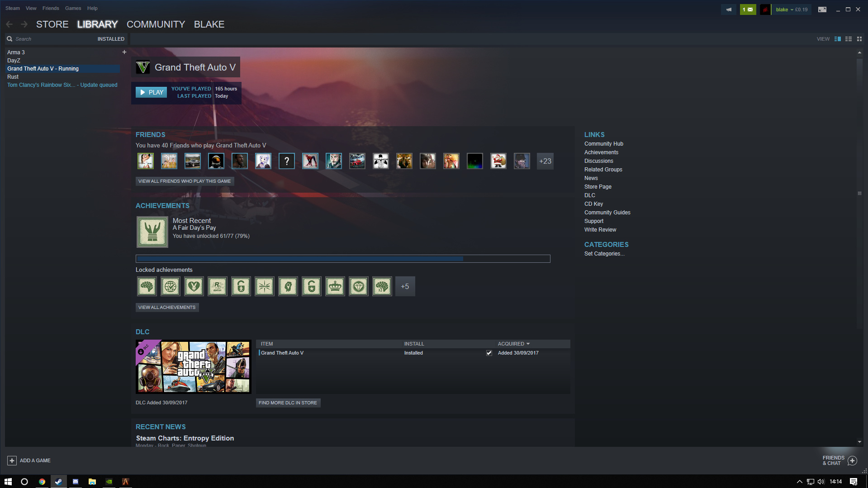Image resolution: width=868 pixels, height=488 pixels.
Task: Open the BLAKE profile tab
Action: (x=209, y=24)
